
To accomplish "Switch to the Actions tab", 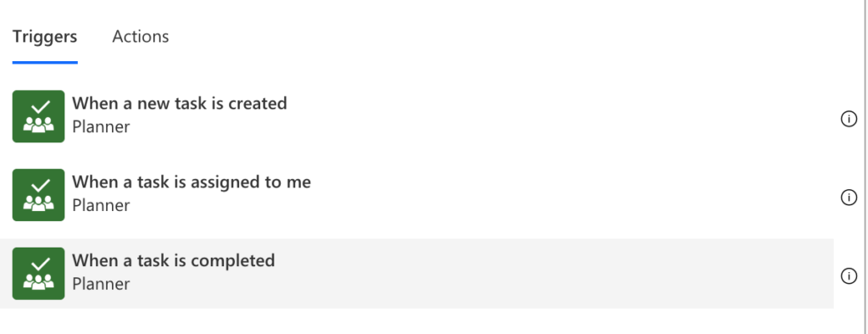I will 140,36.
